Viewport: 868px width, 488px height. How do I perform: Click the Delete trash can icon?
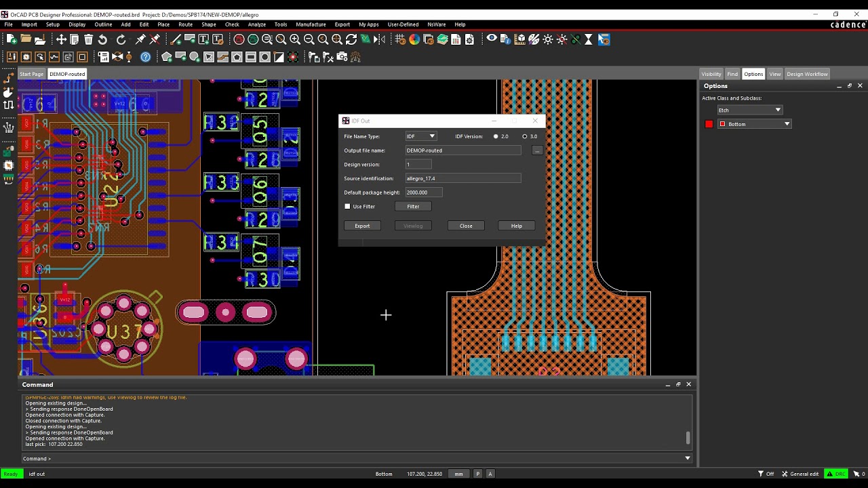coord(88,40)
